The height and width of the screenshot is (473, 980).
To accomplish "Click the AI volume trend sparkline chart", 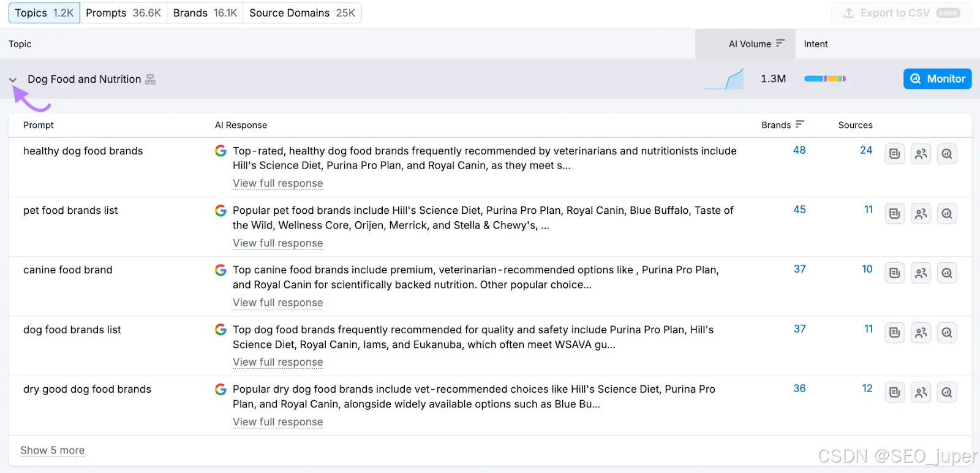I will tap(724, 79).
